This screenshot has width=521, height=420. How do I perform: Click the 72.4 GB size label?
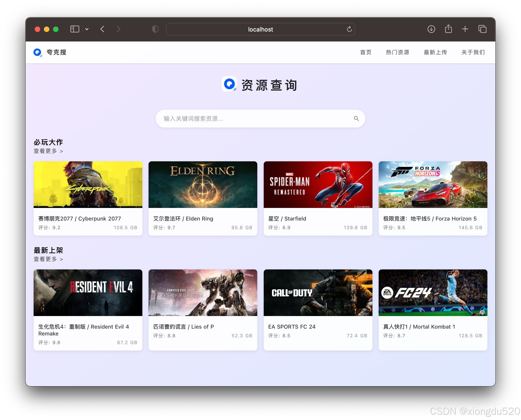pyautogui.click(x=357, y=336)
